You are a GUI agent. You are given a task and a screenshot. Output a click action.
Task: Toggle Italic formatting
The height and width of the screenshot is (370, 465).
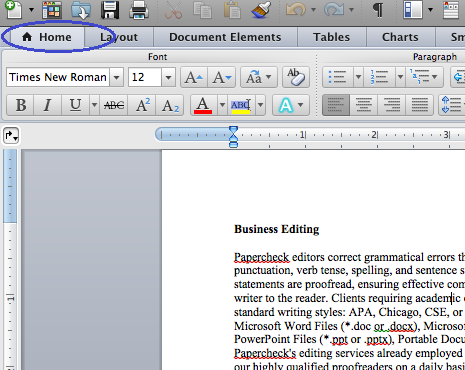[47, 105]
